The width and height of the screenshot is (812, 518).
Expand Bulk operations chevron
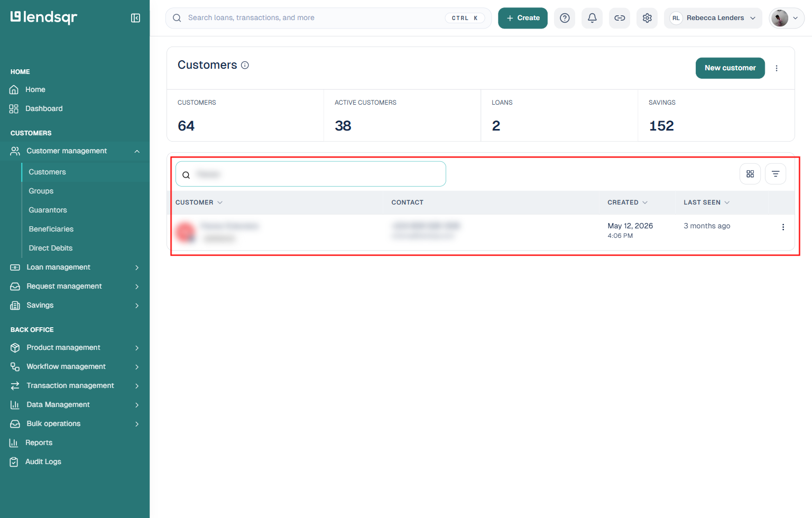pos(137,424)
